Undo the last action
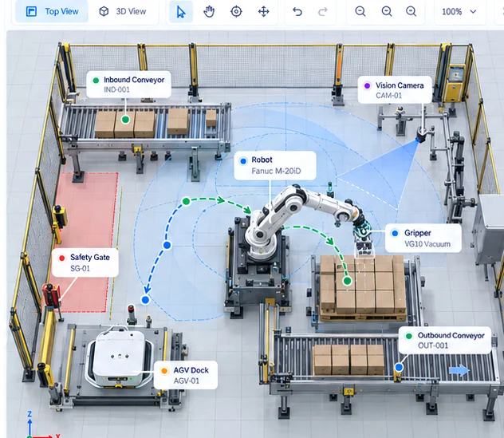504x438 pixels. click(297, 12)
